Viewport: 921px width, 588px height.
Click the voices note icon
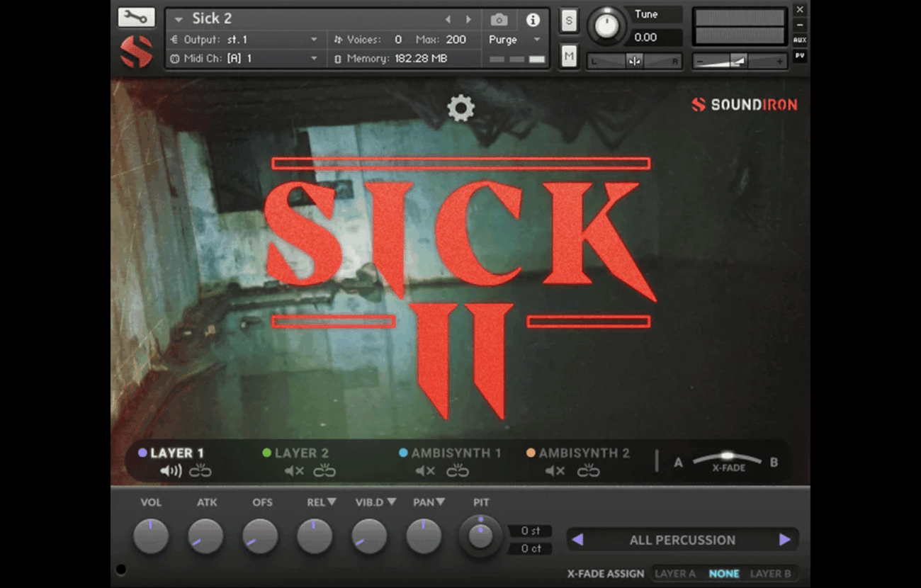pos(337,40)
